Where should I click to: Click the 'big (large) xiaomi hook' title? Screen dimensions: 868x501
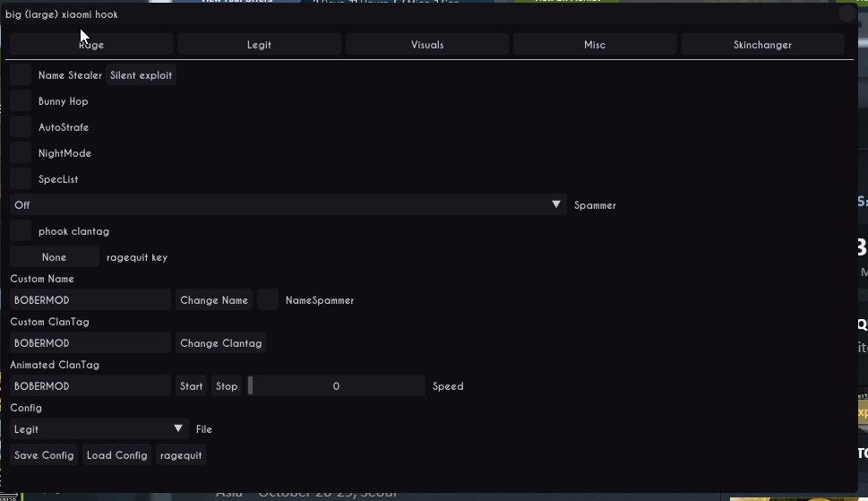62,14
